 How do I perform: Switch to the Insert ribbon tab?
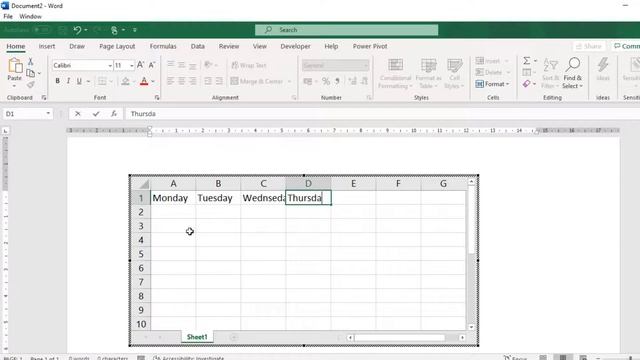point(47,47)
